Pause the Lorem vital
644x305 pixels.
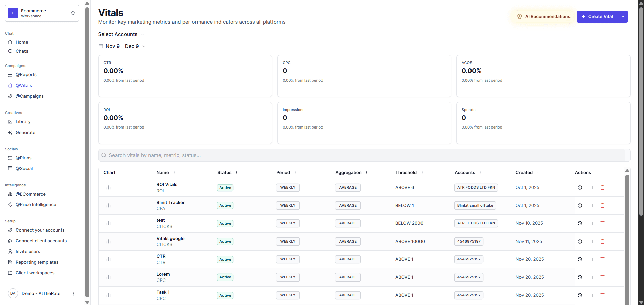pyautogui.click(x=591, y=277)
